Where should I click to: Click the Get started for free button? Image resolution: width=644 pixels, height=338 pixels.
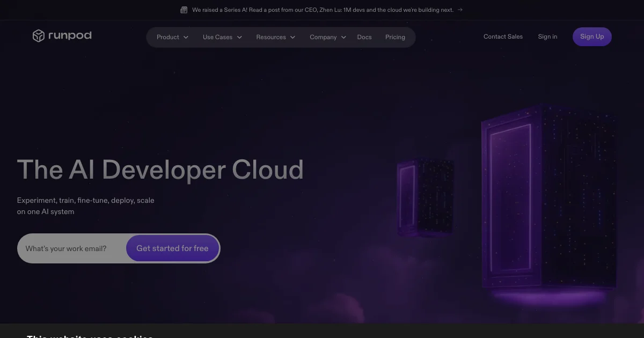172,248
